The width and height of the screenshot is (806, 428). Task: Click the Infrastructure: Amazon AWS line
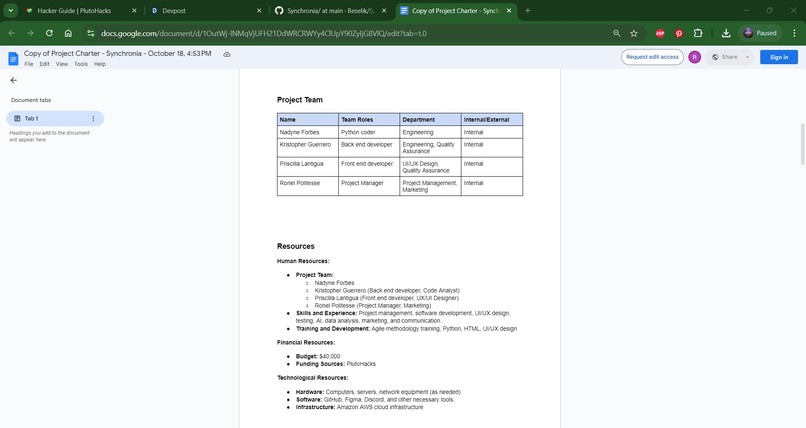(x=359, y=407)
